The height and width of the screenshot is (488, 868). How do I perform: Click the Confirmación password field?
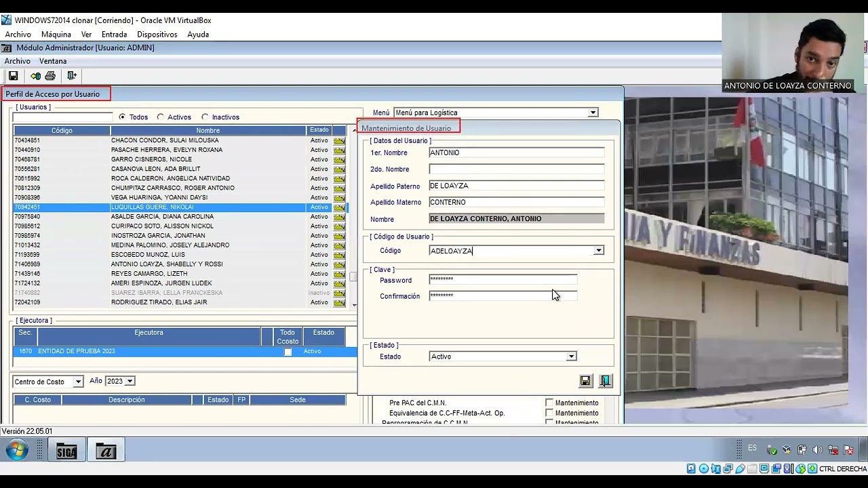click(x=503, y=296)
